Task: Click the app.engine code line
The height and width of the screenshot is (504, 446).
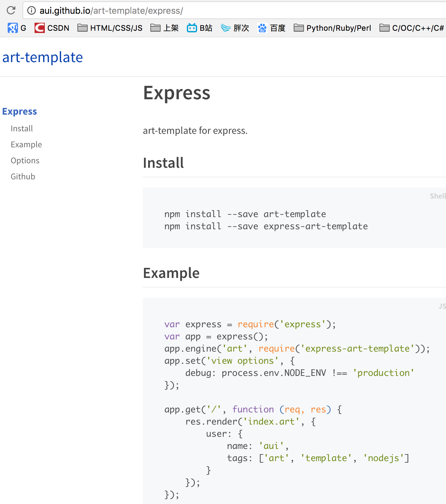Action: [297, 348]
